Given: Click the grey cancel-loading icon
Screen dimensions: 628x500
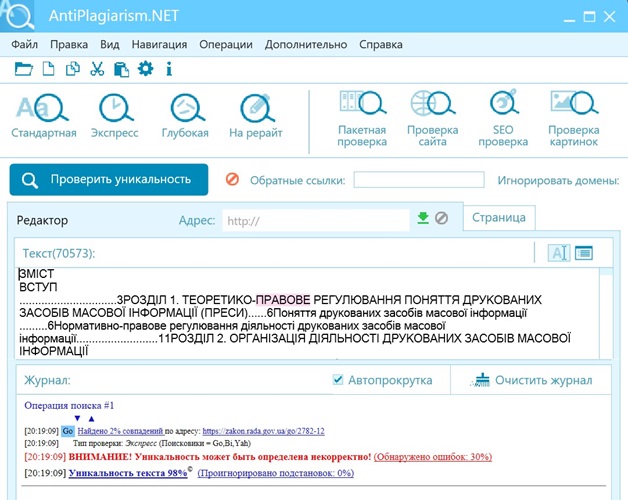Looking at the screenshot, I should click(441, 218).
